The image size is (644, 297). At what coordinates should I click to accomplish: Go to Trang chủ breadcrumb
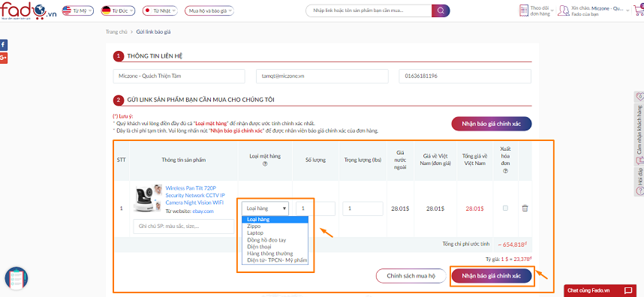click(116, 32)
